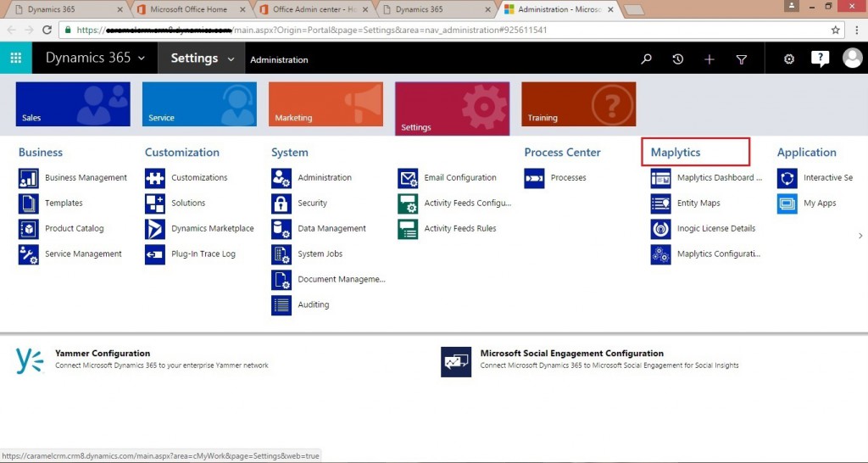
Task: Open advanced find funnel icon
Action: click(741, 59)
